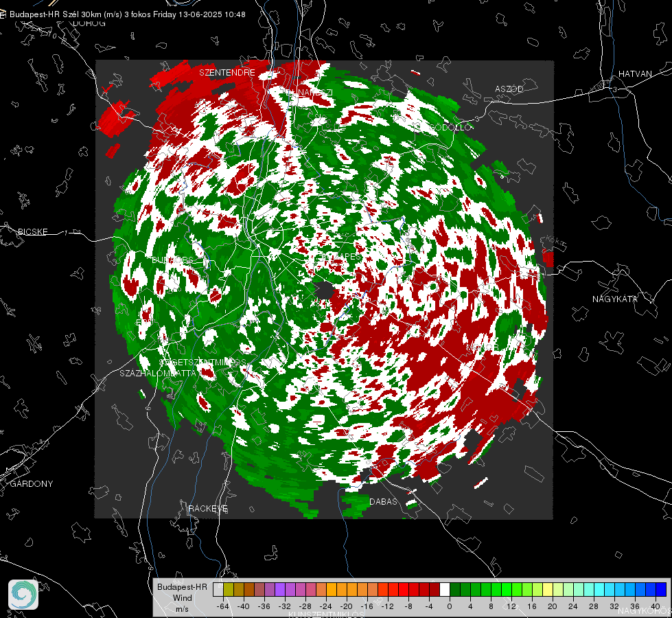Click the 'HATVAN' town label

(635, 73)
